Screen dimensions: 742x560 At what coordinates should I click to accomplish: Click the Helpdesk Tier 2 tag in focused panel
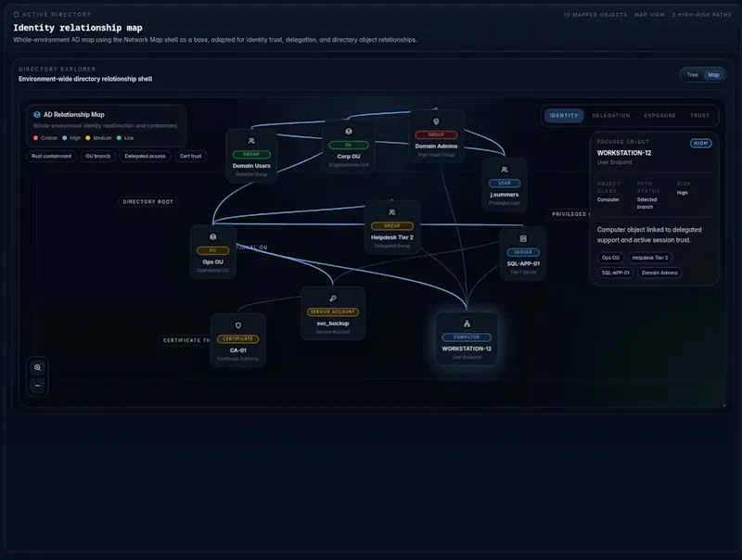(650, 258)
